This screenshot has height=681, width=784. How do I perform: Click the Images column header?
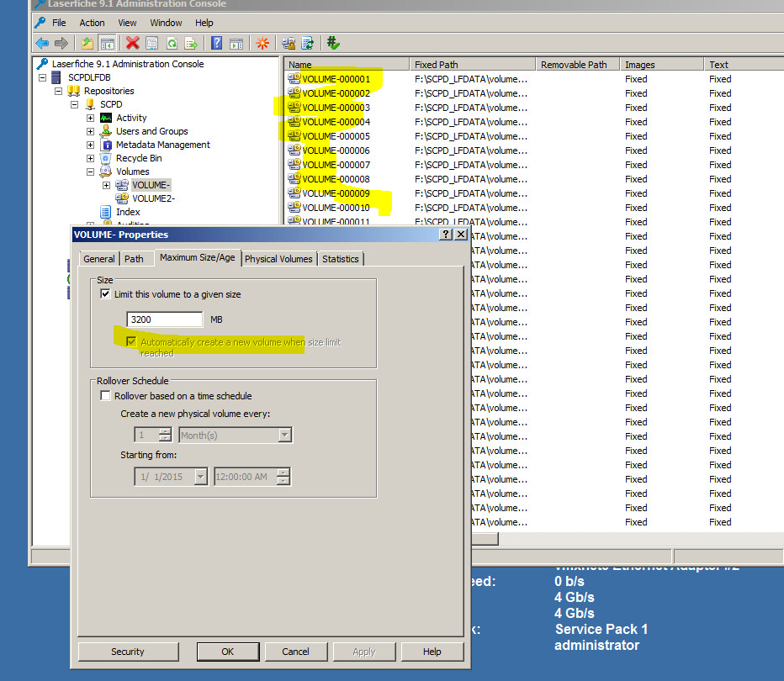(661, 65)
